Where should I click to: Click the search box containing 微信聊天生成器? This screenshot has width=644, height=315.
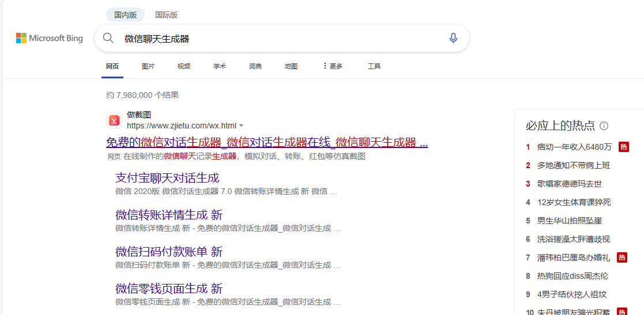coord(277,39)
